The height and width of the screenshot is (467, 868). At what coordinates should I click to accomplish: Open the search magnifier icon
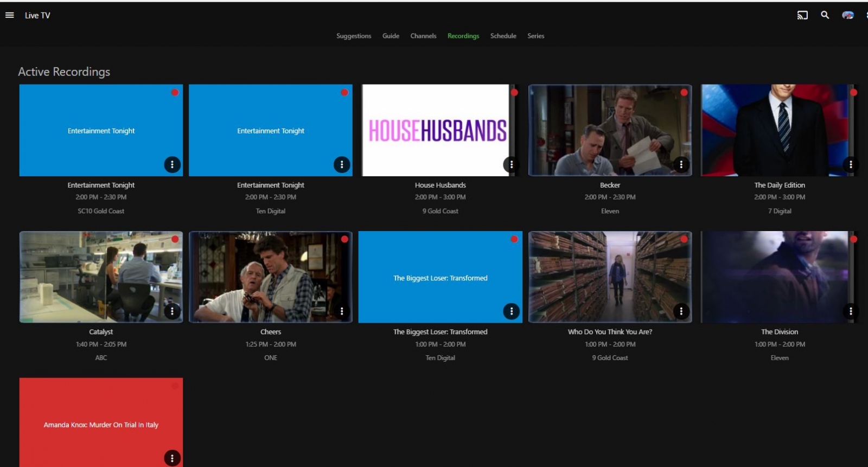(825, 15)
